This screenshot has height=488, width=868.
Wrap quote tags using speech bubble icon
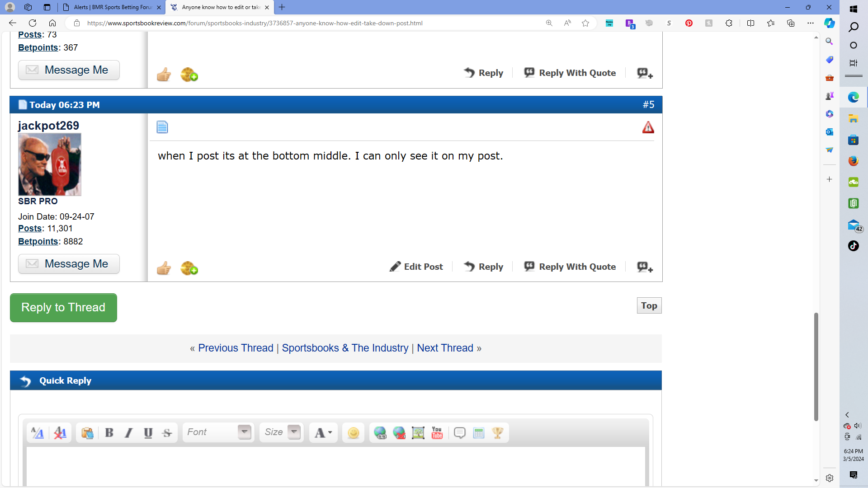(460, 433)
